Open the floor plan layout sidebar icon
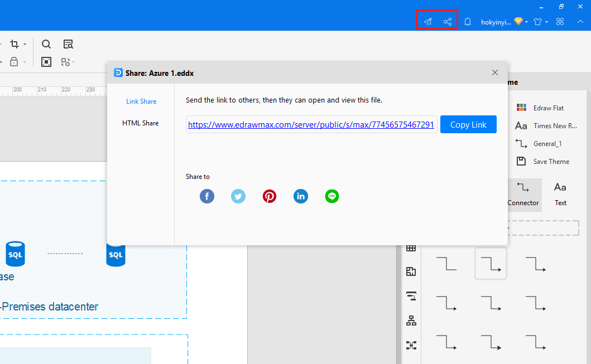Image resolution: width=591 pixels, height=364 pixels. [411, 271]
